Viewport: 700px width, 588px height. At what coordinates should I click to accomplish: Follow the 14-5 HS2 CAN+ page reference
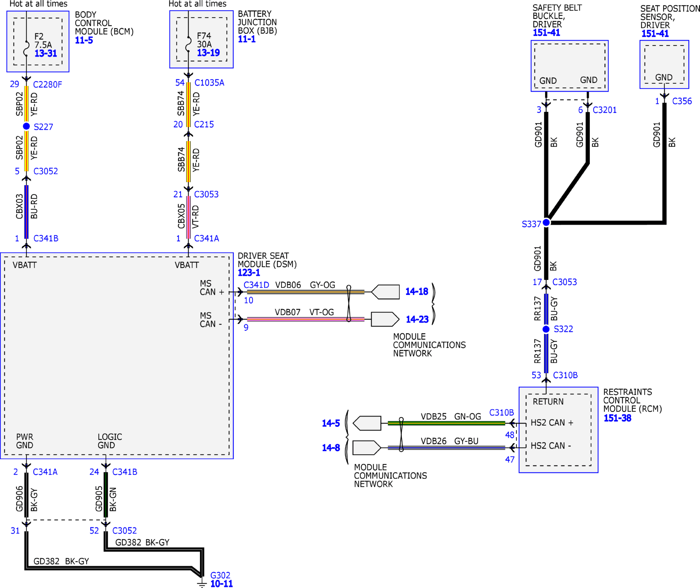coord(331,423)
